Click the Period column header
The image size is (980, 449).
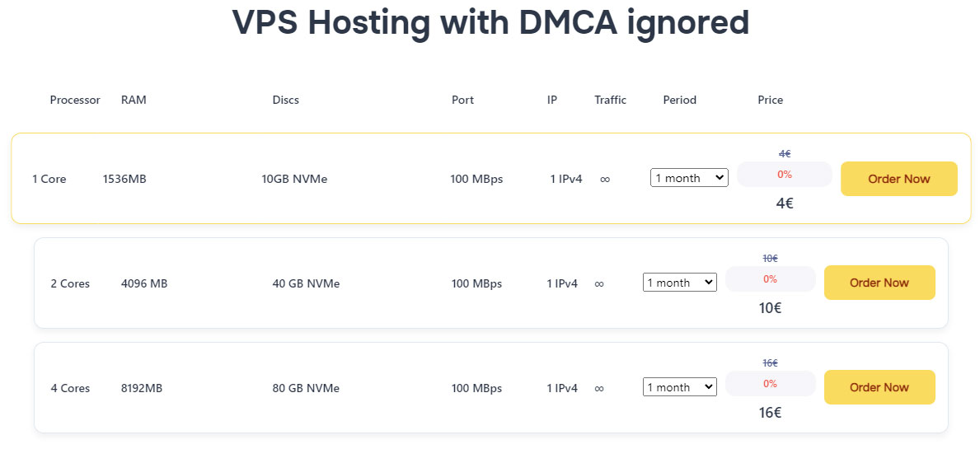(679, 100)
